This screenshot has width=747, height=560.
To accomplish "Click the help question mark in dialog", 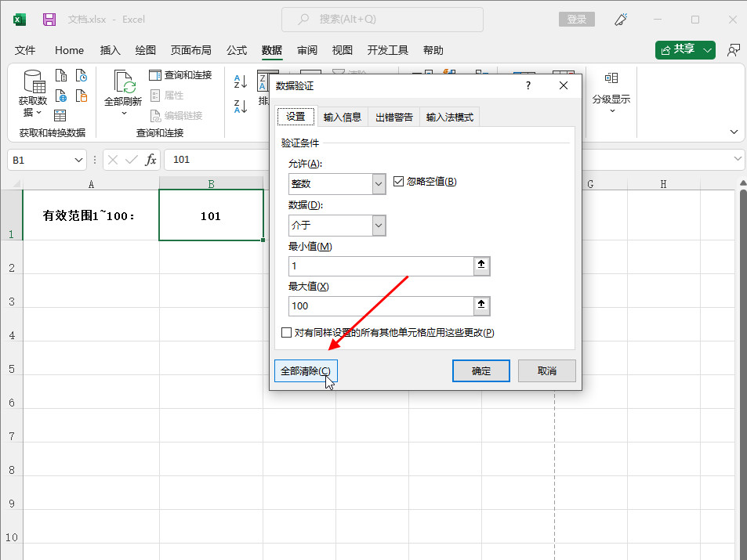I will coord(528,85).
